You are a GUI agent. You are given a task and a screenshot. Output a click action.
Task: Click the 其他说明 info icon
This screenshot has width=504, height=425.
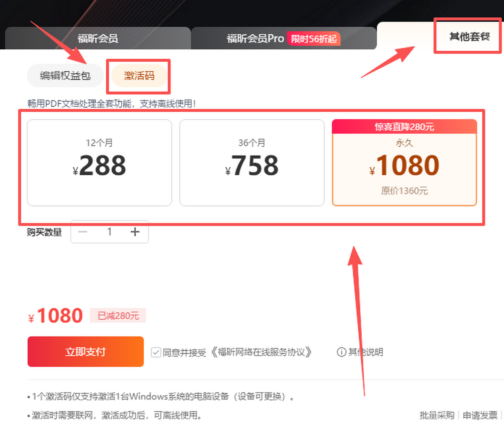(x=341, y=352)
